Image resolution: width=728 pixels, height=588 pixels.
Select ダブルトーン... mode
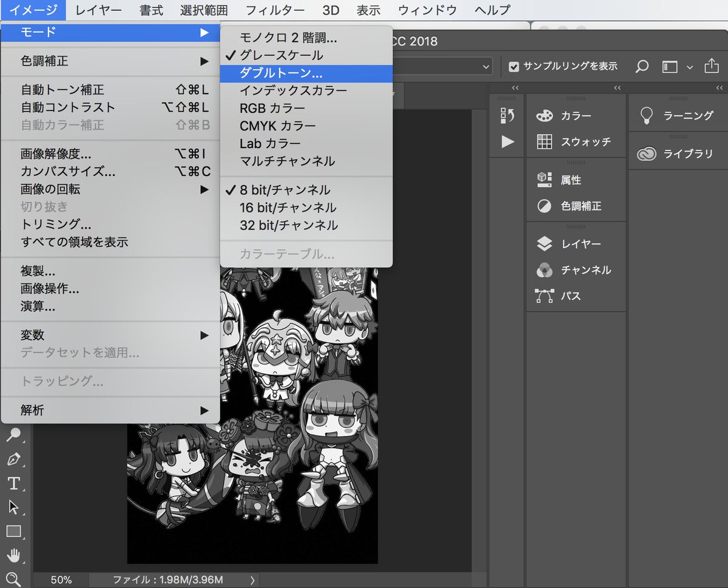pyautogui.click(x=306, y=73)
